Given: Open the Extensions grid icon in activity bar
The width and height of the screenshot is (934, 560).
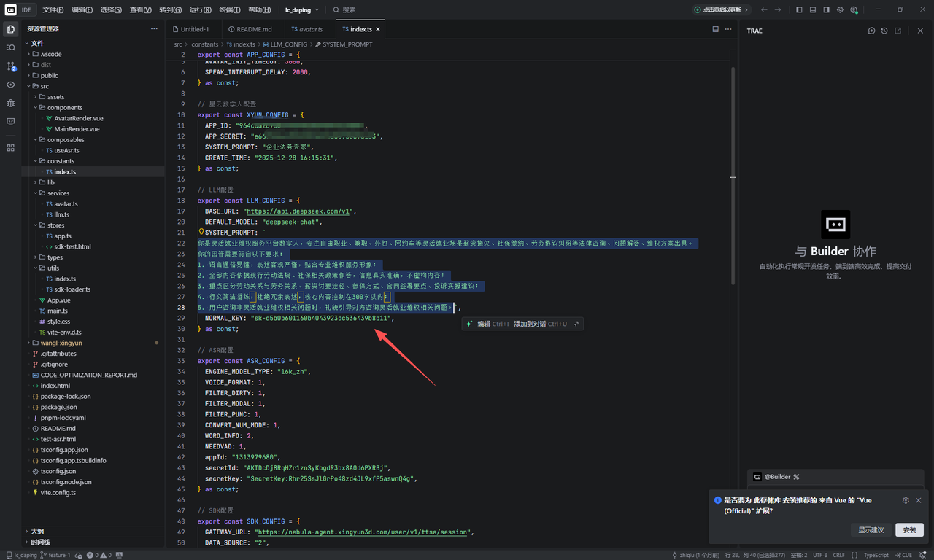Looking at the screenshot, I should (10, 147).
